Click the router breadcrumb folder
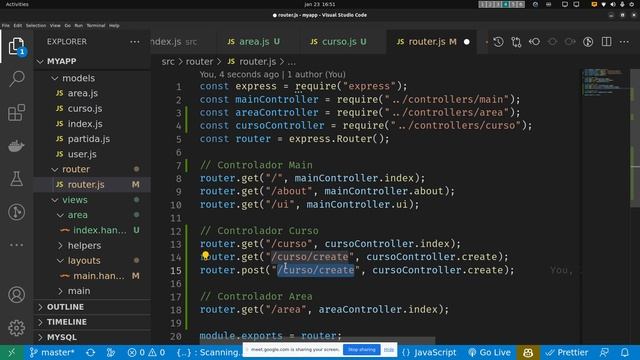The height and width of the screenshot is (360, 640). (x=200, y=62)
